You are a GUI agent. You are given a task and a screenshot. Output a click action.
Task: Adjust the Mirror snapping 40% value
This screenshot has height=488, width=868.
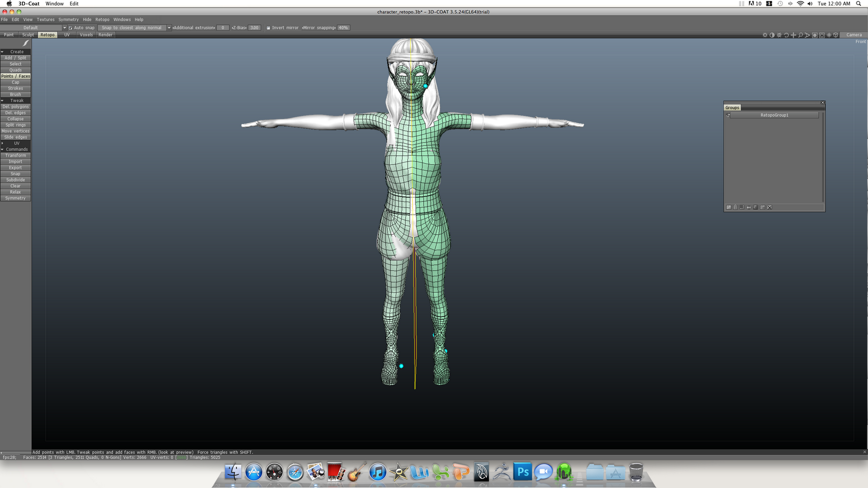(x=343, y=27)
